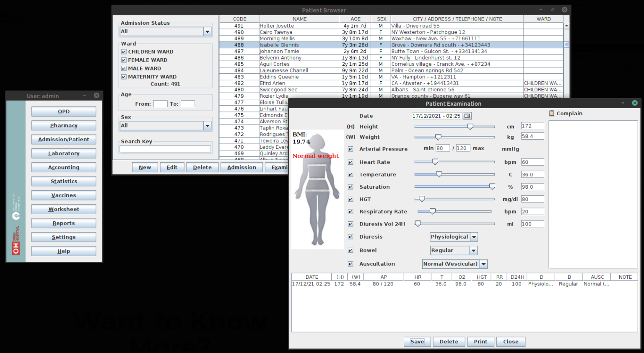Click the New patient button

(145, 167)
